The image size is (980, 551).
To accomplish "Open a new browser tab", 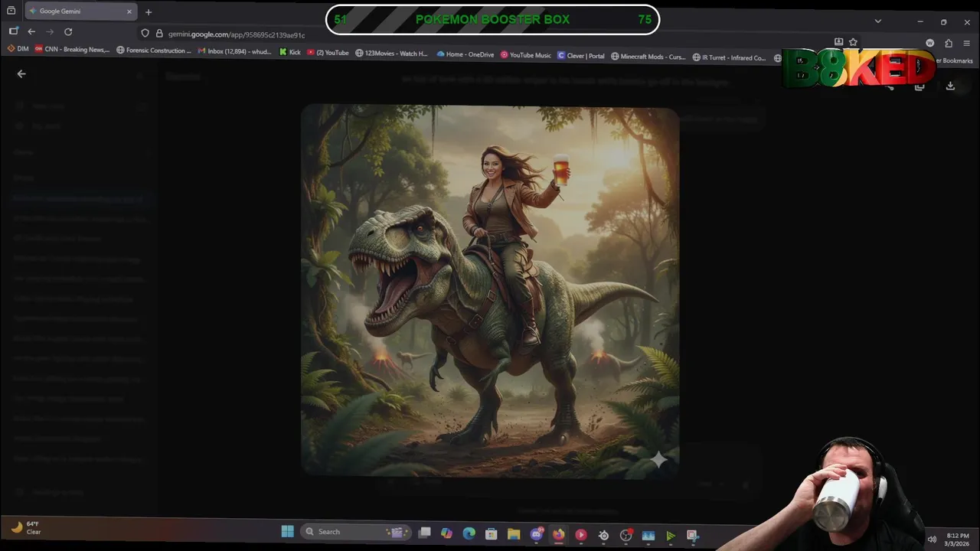I will [149, 11].
